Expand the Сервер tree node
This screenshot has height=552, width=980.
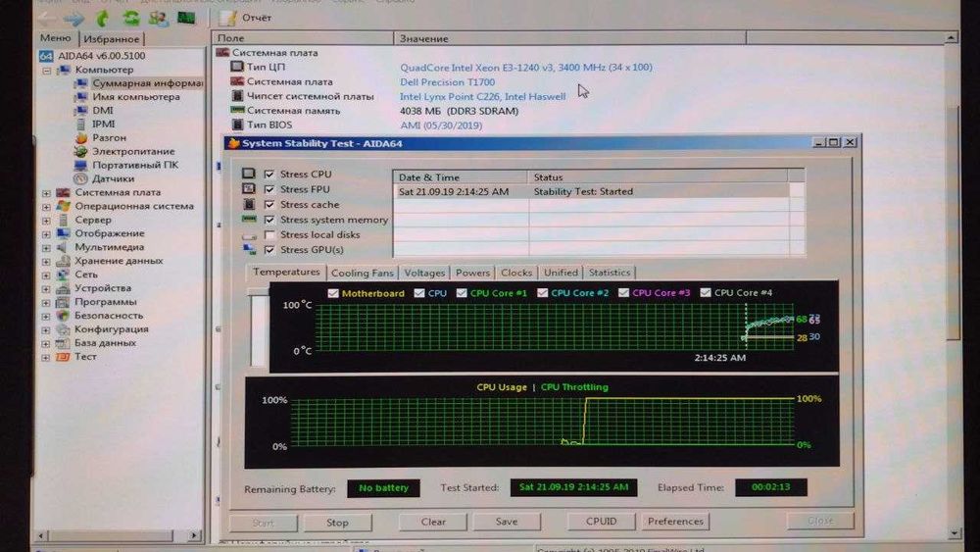46,221
